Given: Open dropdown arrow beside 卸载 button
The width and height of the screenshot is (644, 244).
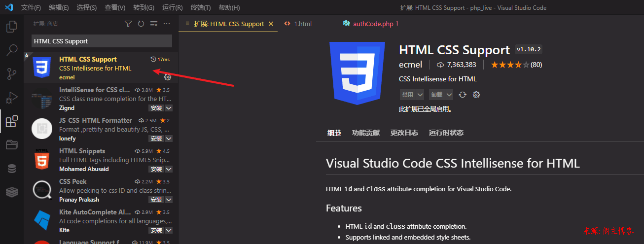Looking at the screenshot, I should pyautogui.click(x=449, y=95).
